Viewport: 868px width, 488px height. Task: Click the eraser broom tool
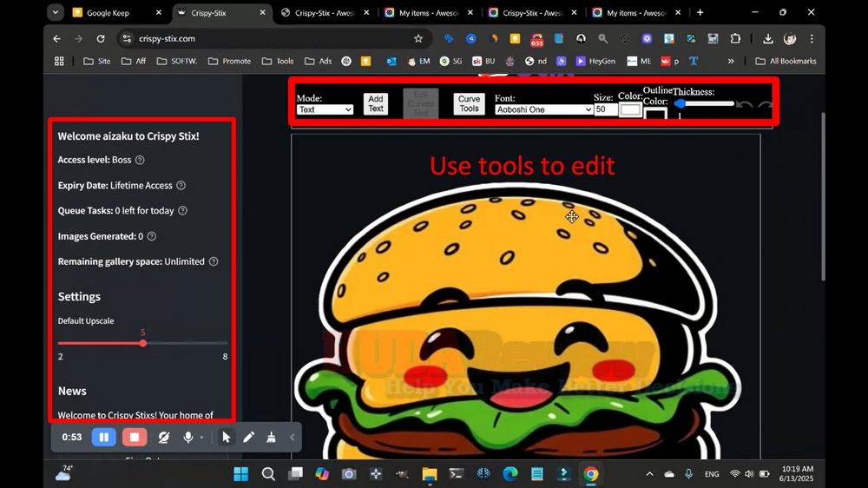(x=271, y=438)
